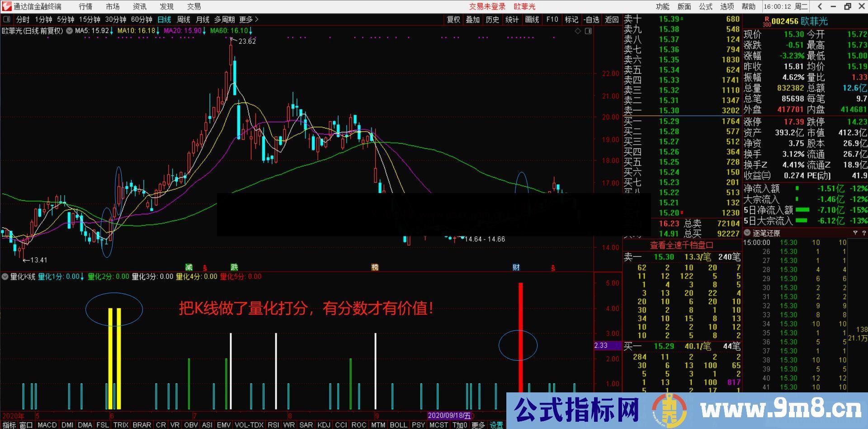Select the MACD indicator
The image size is (868, 429).
pos(47,425)
